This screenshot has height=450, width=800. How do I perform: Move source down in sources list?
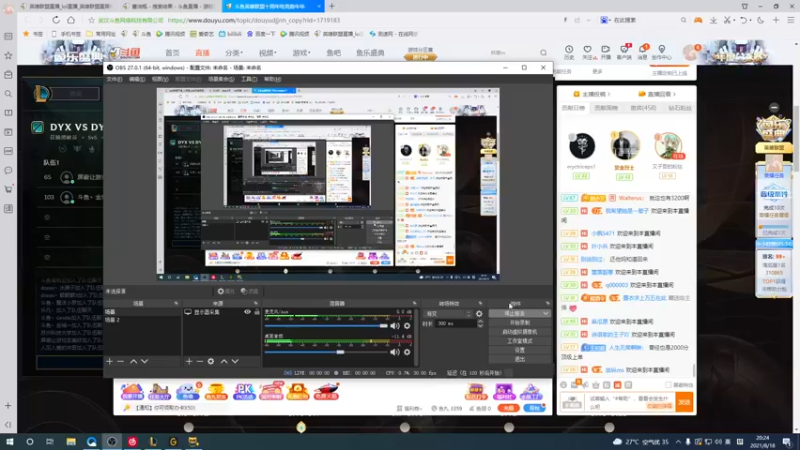coord(235,361)
